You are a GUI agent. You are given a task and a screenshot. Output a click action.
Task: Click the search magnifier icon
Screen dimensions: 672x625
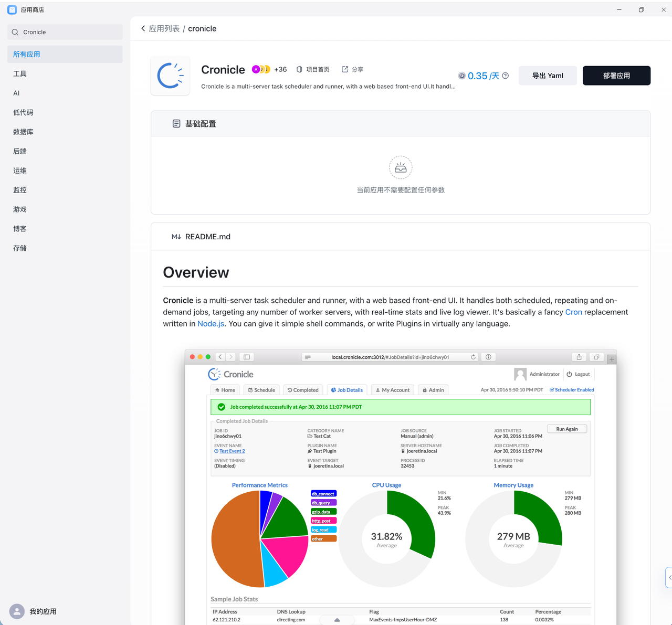[15, 32]
